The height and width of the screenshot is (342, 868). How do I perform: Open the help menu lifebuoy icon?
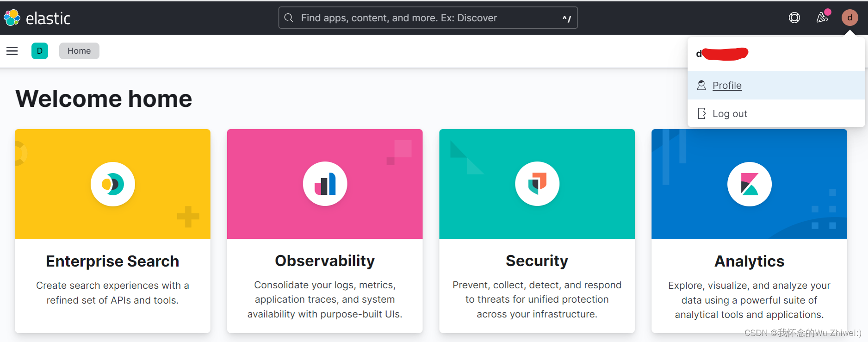pyautogui.click(x=794, y=18)
